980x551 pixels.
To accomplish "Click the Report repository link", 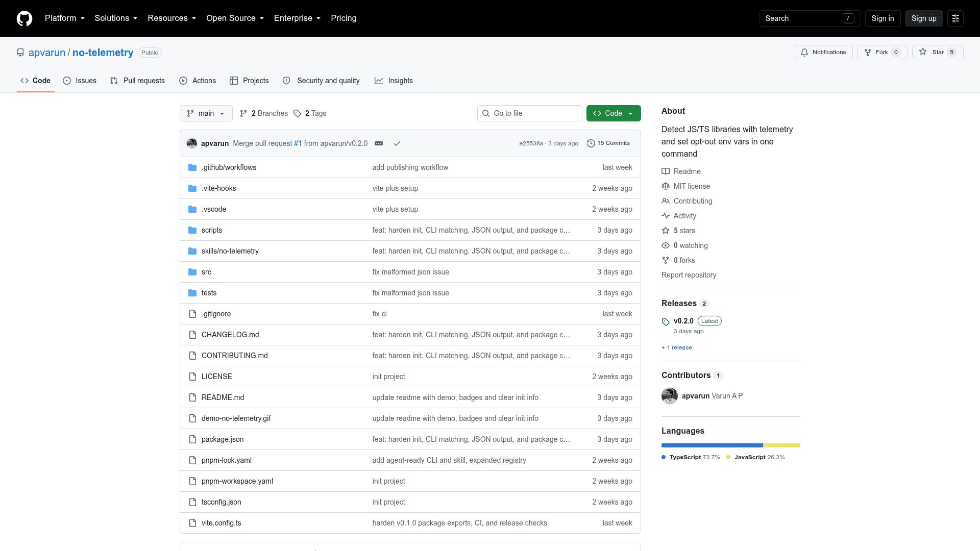I will 689,275.
